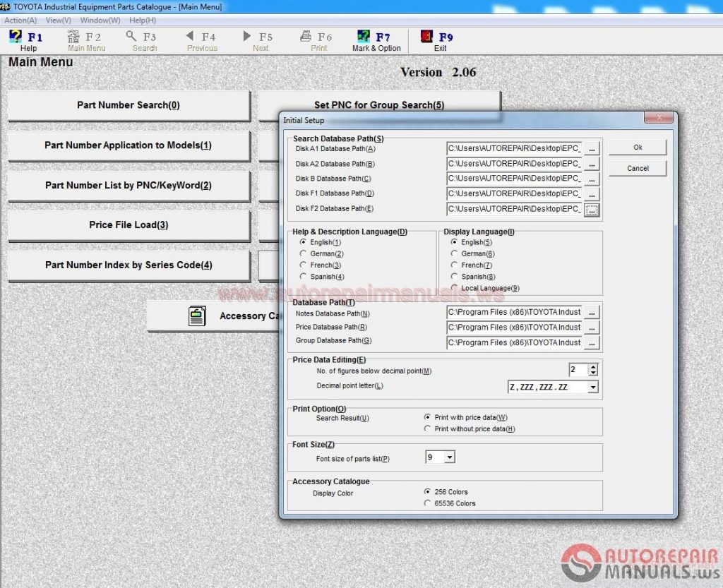Click the F4 Previous navigation icon

[x=201, y=39]
